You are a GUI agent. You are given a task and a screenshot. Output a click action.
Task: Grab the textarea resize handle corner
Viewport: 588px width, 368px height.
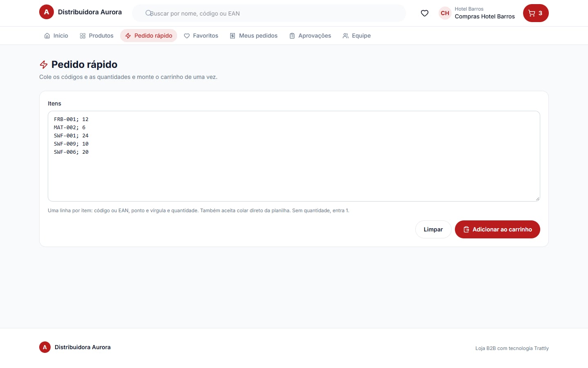(x=537, y=199)
